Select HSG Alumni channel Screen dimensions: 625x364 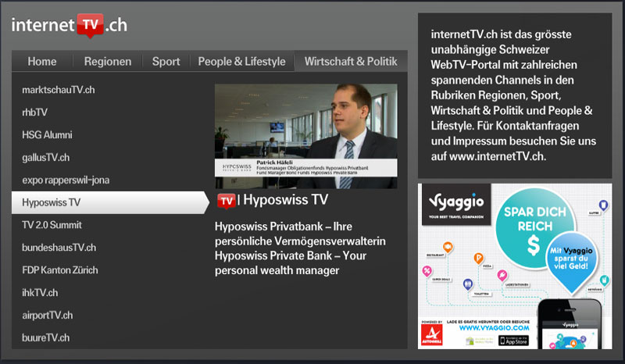point(47,135)
